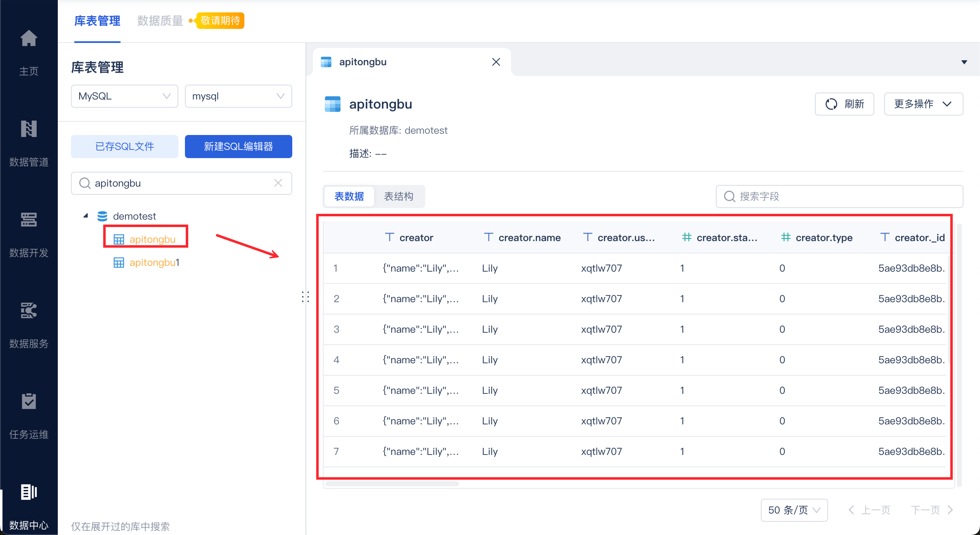Open the mysql connection dropdown

click(x=238, y=96)
